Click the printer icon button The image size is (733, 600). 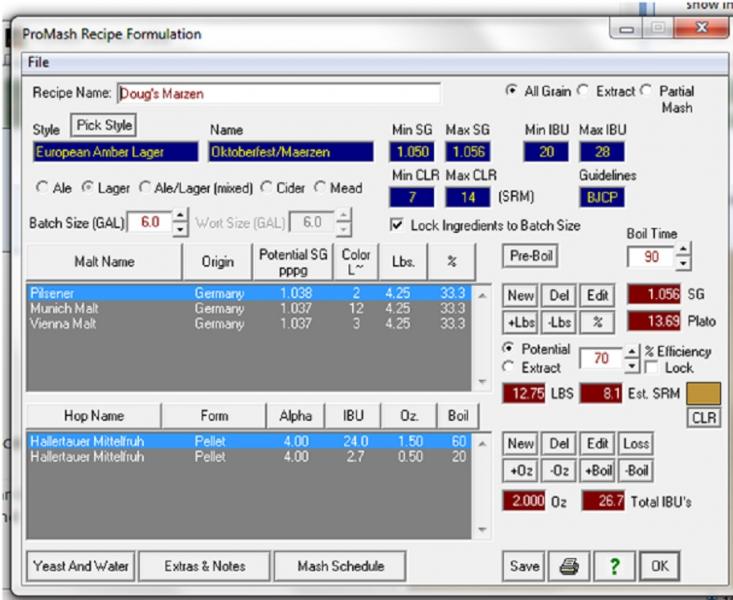[569, 566]
